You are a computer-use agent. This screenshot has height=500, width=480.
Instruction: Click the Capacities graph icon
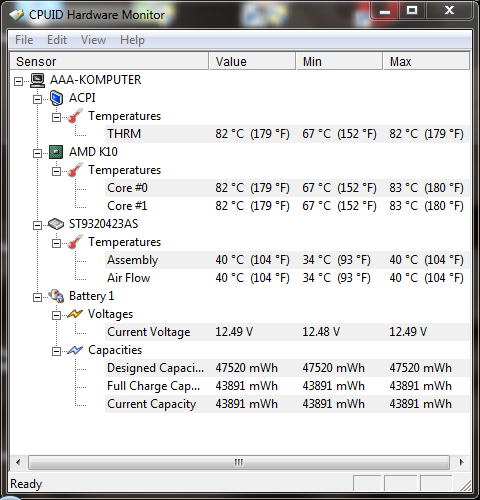point(75,350)
